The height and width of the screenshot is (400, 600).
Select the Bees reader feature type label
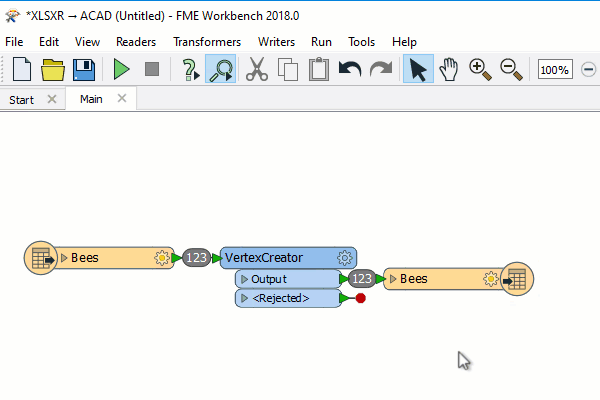(85, 258)
